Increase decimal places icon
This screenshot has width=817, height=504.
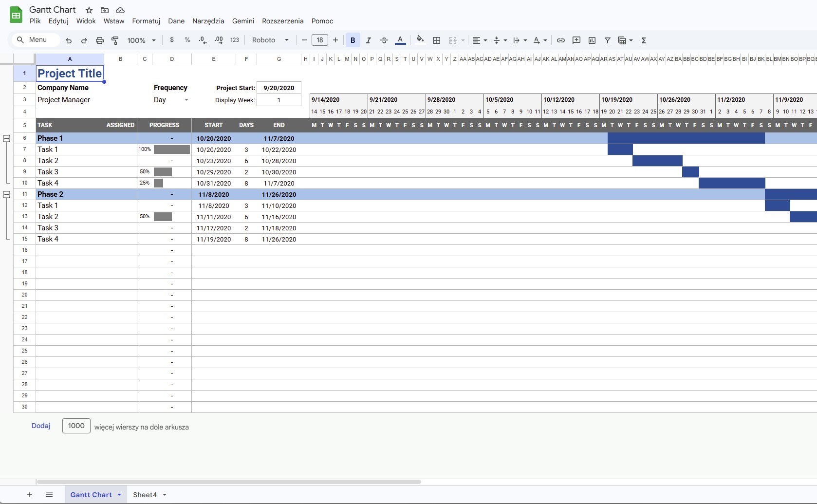(x=219, y=40)
